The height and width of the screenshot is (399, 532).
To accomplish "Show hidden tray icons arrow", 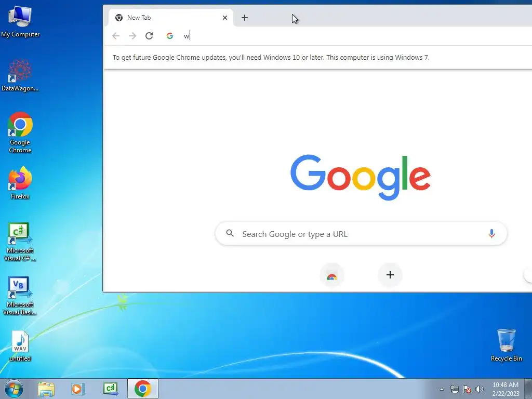I will [x=442, y=389].
